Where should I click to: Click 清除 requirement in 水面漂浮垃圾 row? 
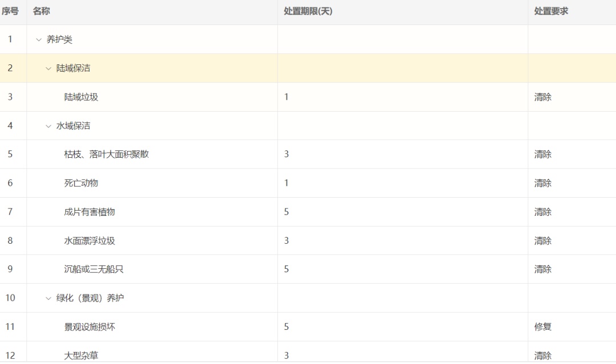[542, 240]
